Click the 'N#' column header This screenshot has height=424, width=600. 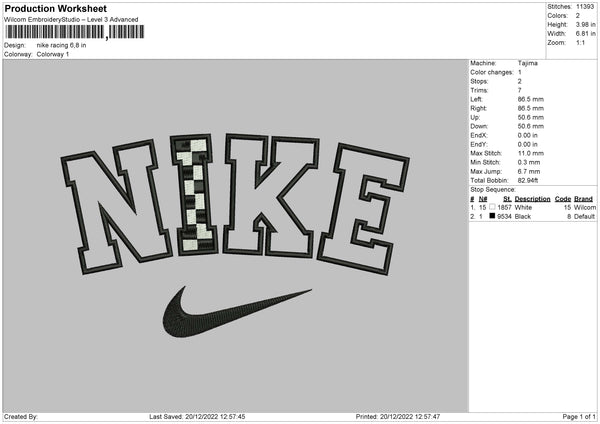pos(483,199)
